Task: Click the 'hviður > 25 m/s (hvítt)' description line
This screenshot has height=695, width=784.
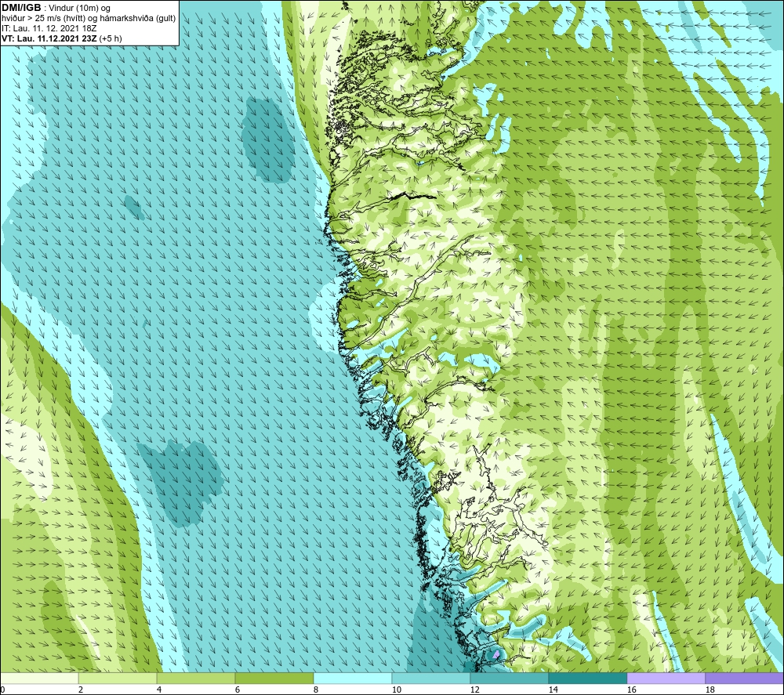Action: click(x=89, y=18)
